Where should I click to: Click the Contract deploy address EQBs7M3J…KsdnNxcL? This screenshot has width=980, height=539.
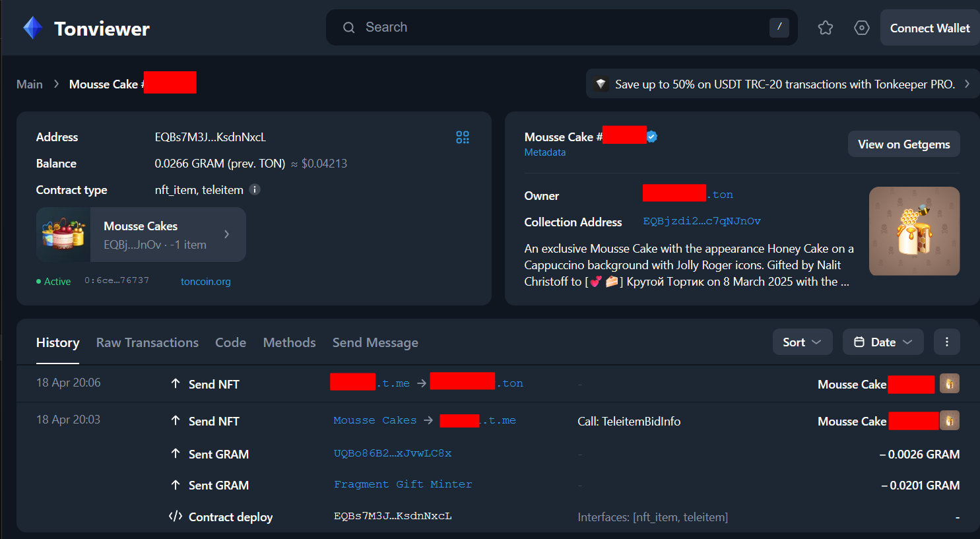coord(393,516)
